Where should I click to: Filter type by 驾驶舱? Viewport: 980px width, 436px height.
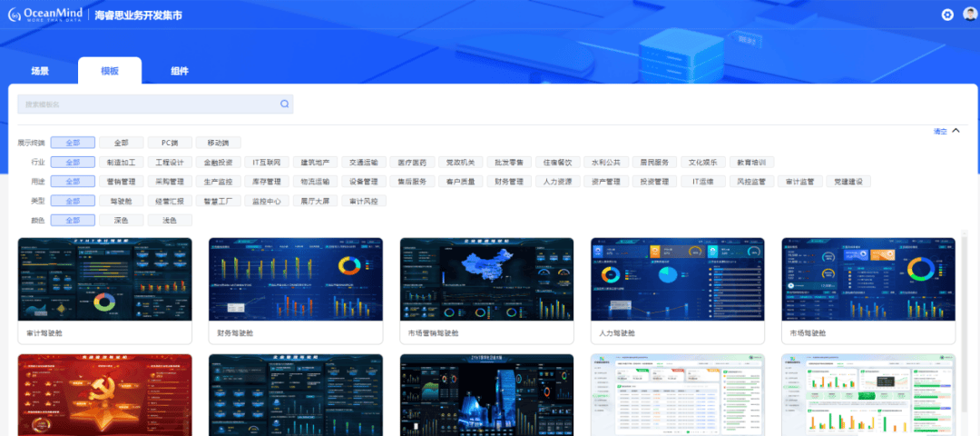pos(122,201)
